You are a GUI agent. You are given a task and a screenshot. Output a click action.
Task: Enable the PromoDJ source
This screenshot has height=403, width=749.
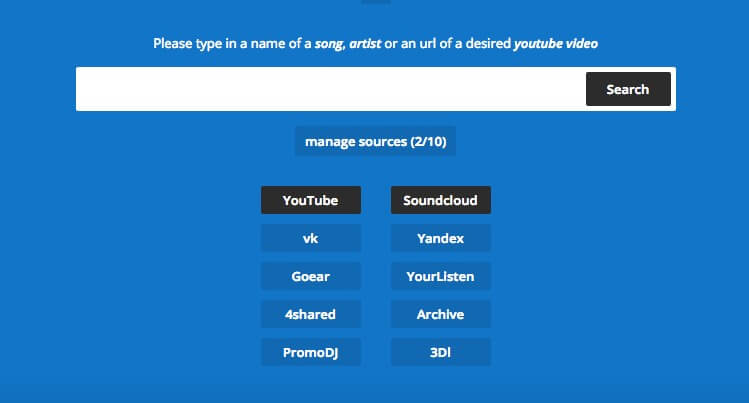pos(311,352)
